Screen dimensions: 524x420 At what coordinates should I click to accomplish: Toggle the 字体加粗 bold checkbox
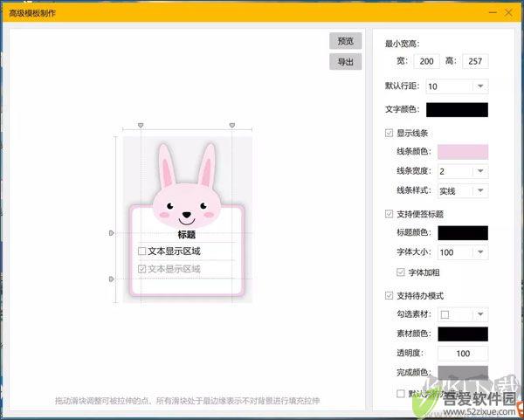(x=401, y=272)
